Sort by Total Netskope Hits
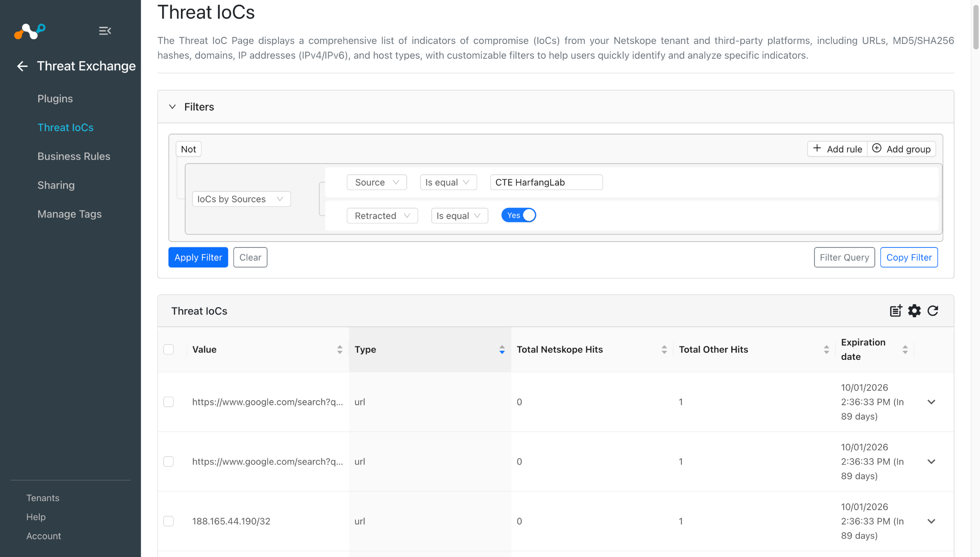980x557 pixels. pos(664,350)
